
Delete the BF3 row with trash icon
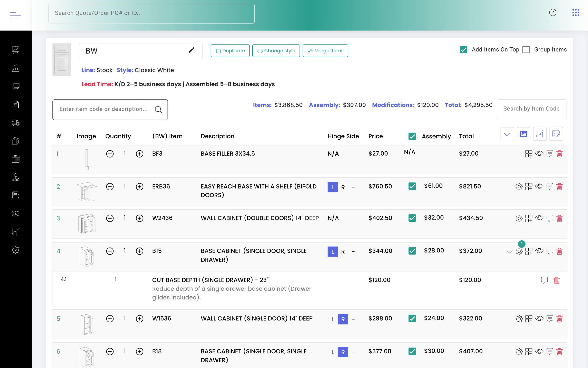559,154
